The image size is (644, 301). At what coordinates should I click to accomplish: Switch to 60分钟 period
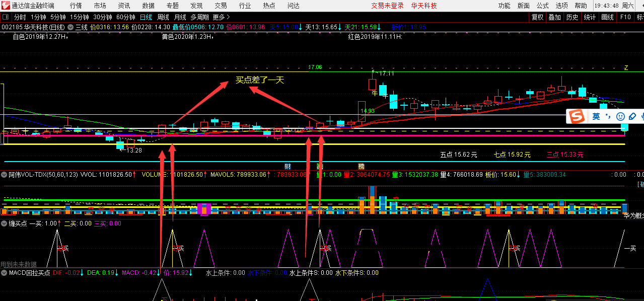(126, 17)
